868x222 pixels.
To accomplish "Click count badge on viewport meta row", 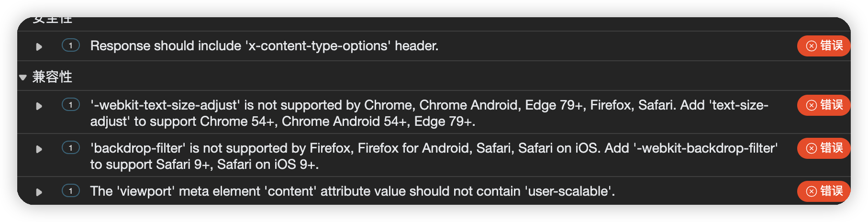I will (71, 191).
